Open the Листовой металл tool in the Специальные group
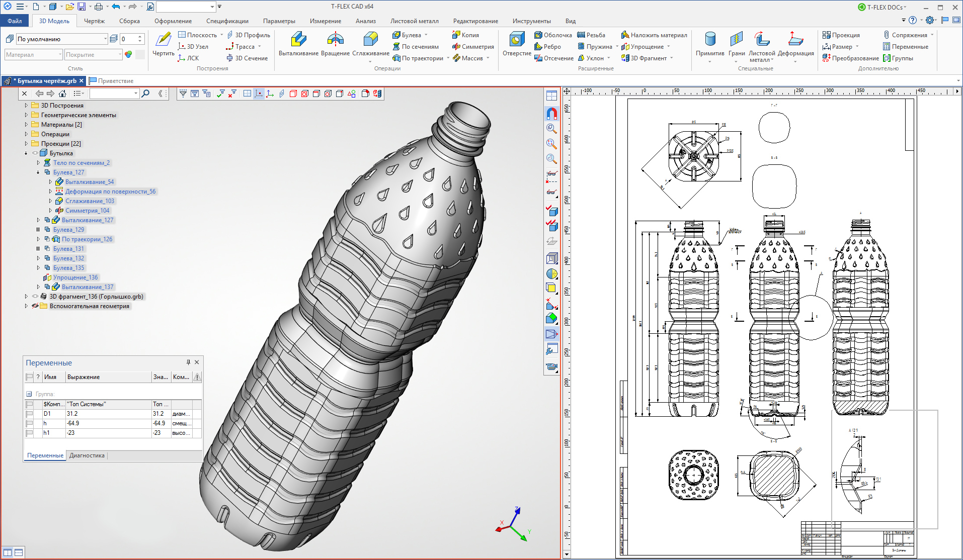The width and height of the screenshot is (963, 560). 762,46
